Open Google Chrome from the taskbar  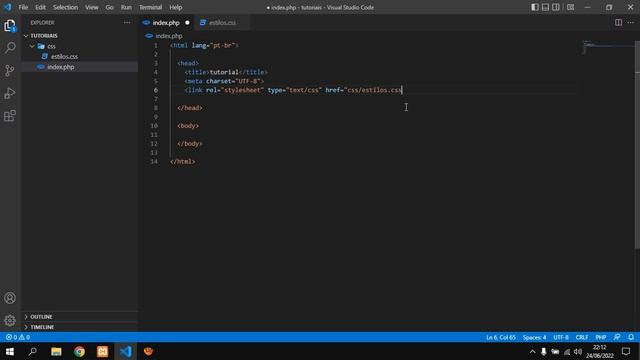click(x=80, y=351)
